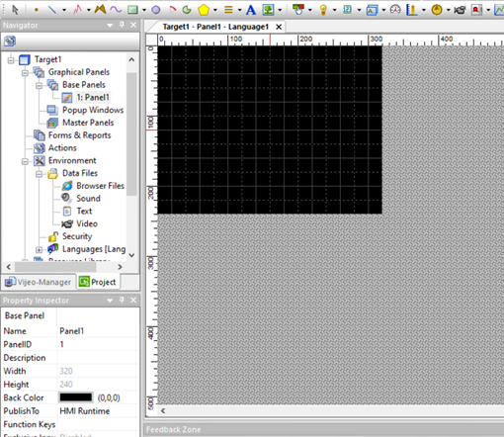Collapse the Environment tree node
The width and height of the screenshot is (504, 437).
pyautogui.click(x=25, y=161)
